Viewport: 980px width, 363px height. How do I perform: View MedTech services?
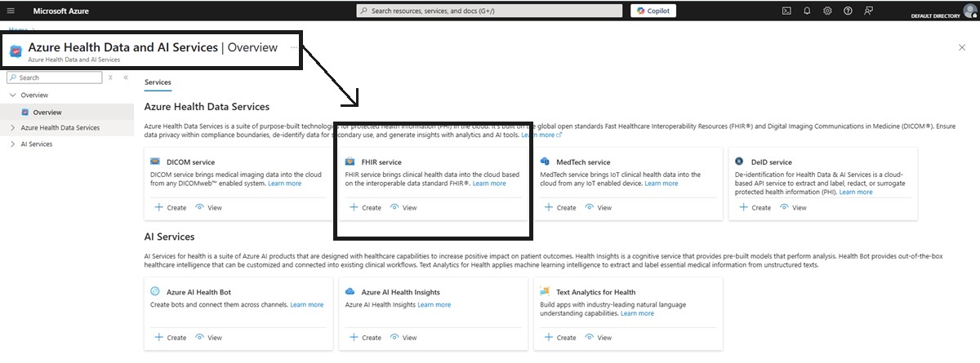(x=599, y=208)
